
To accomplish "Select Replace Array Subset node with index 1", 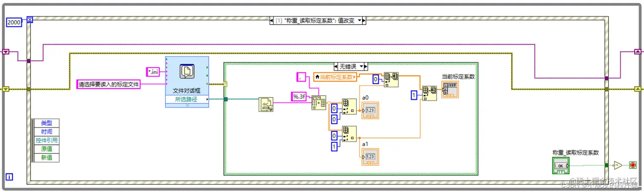I will [x=429, y=93].
